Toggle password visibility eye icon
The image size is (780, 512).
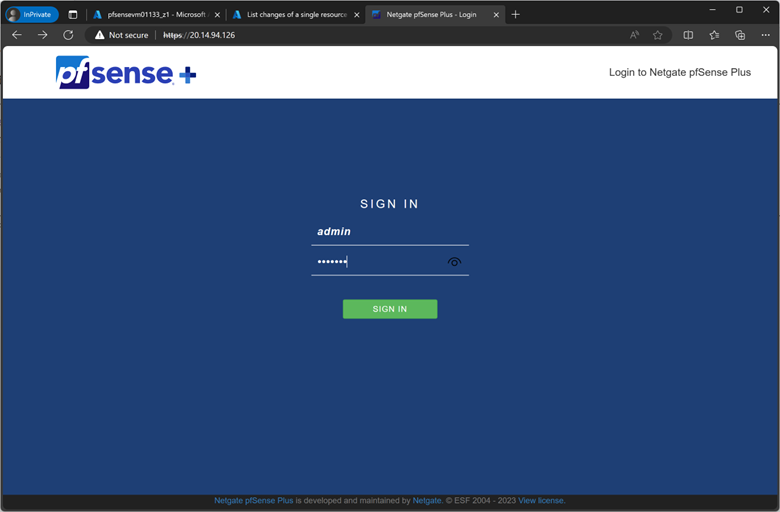pyautogui.click(x=454, y=262)
